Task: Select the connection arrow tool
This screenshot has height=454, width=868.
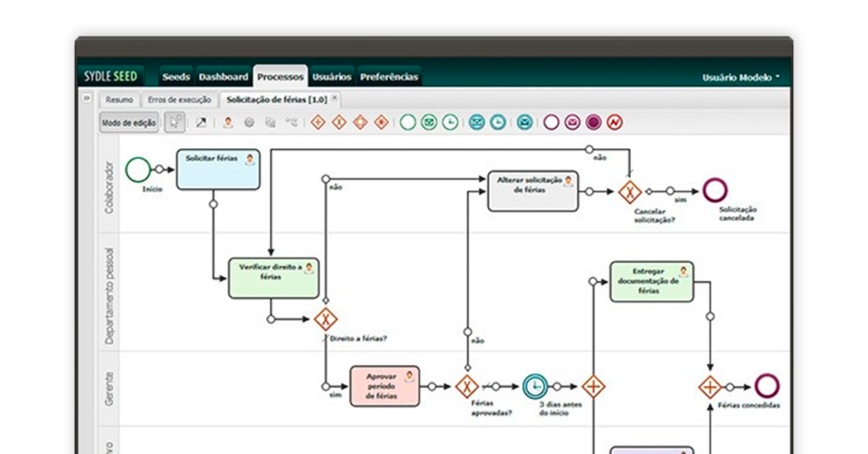Action: point(201,122)
